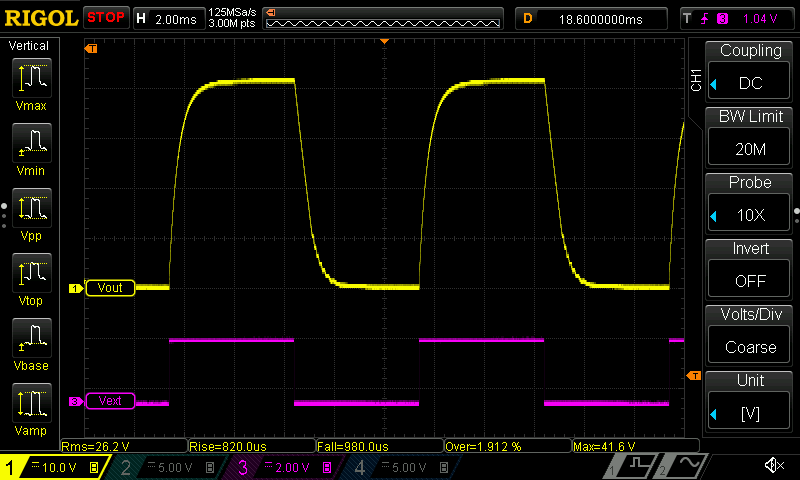Screen dimensions: 800x480
Task: Click the orange T marker at top-left of grid
Action: [91, 48]
